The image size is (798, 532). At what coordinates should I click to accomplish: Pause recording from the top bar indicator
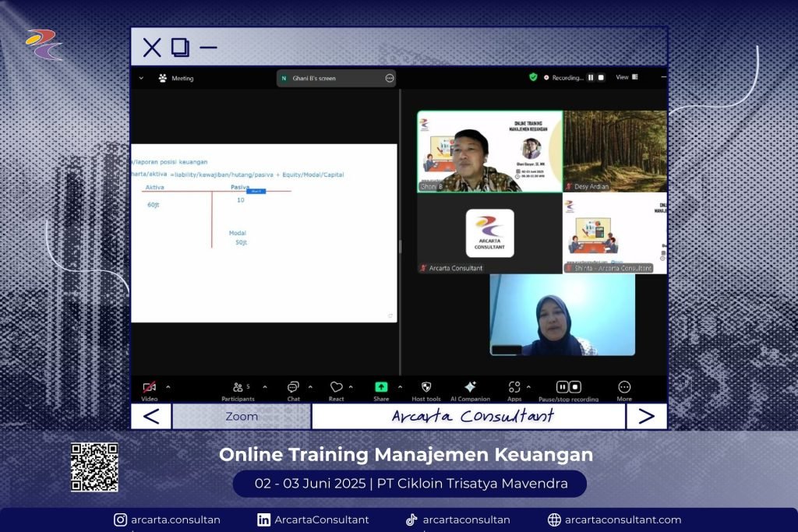click(x=591, y=78)
